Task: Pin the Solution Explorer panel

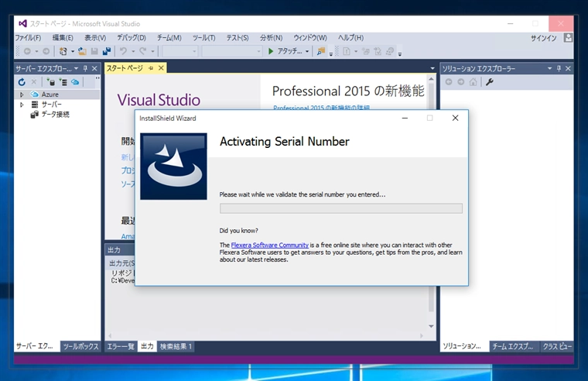Action: pyautogui.click(x=559, y=68)
